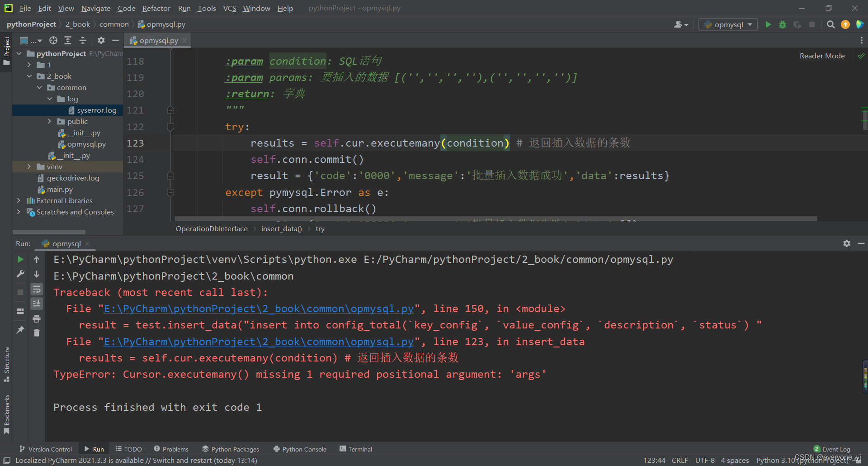
Task: Expand External Libraries node
Action: coord(19,200)
